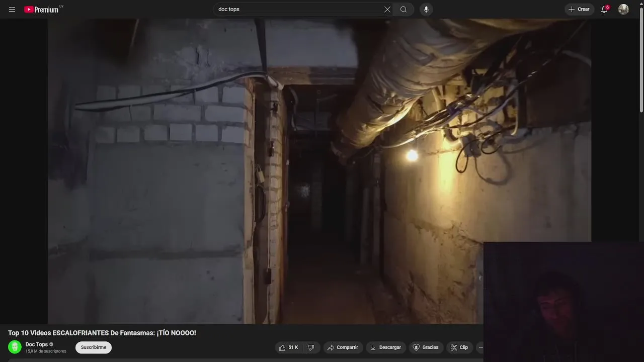Screen dimensions: 644x362
Task: Share the video using Compartir
Action: 343,347
